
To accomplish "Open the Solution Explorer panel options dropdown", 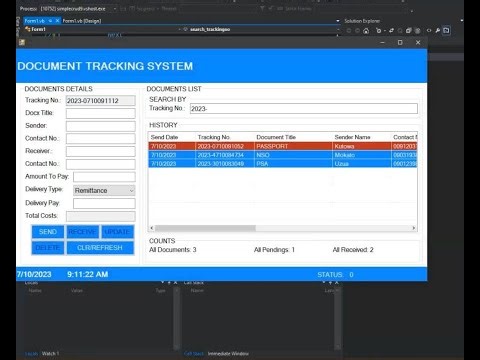I will 462,21.
